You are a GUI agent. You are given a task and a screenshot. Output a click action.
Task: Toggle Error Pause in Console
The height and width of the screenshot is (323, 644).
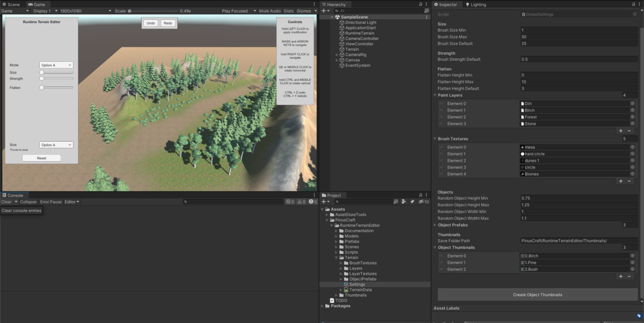point(51,202)
